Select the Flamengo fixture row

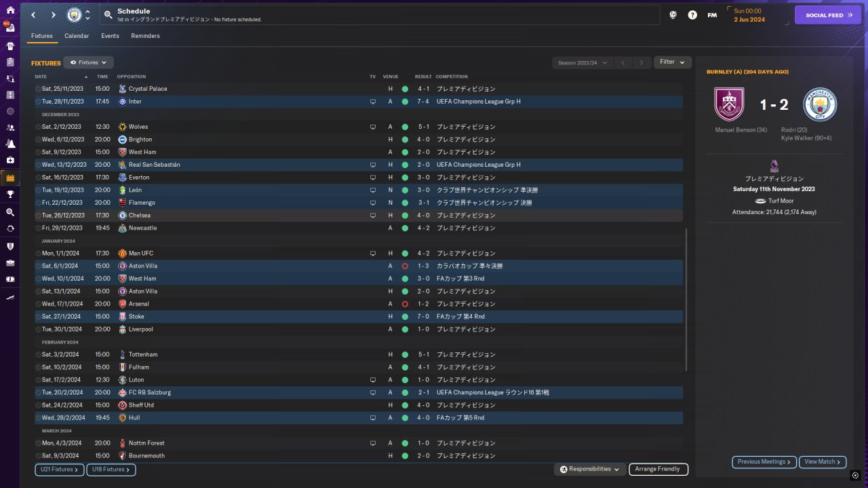point(359,203)
